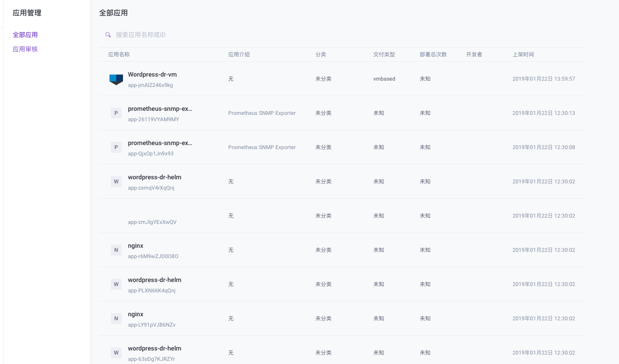
Task: Click the Wordpress-dr-vm blue shield icon
Action: [116, 79]
